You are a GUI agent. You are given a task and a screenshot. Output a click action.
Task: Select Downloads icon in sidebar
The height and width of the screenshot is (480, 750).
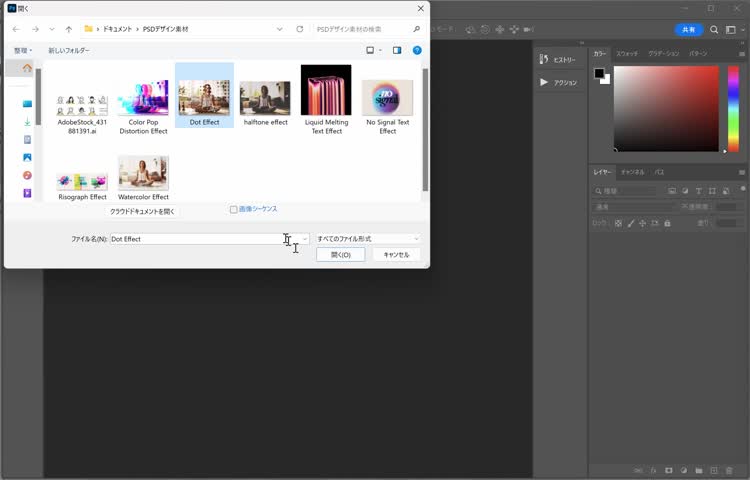[27, 122]
